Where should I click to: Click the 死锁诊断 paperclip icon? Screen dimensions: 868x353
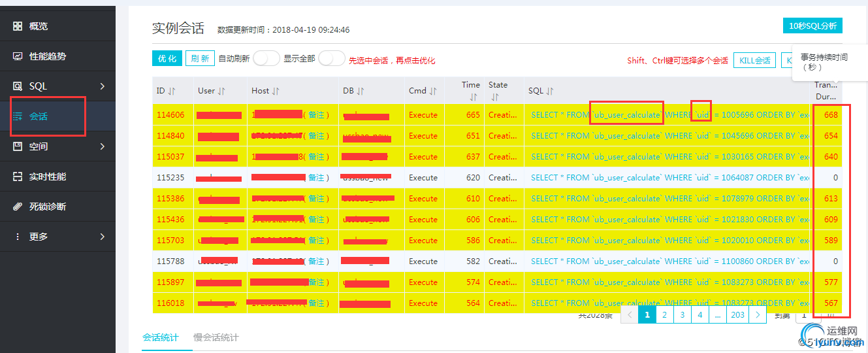18,207
